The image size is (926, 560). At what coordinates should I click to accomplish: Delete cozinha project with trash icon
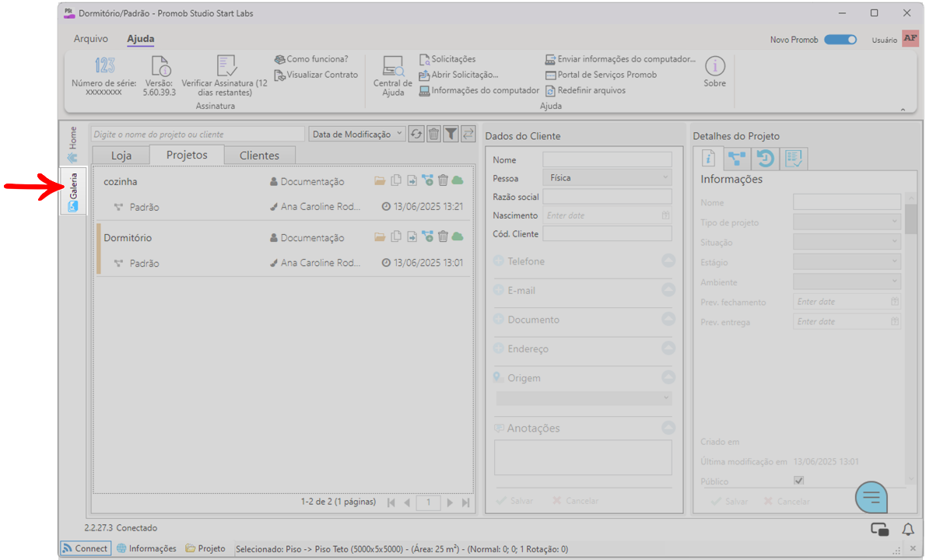(x=443, y=180)
